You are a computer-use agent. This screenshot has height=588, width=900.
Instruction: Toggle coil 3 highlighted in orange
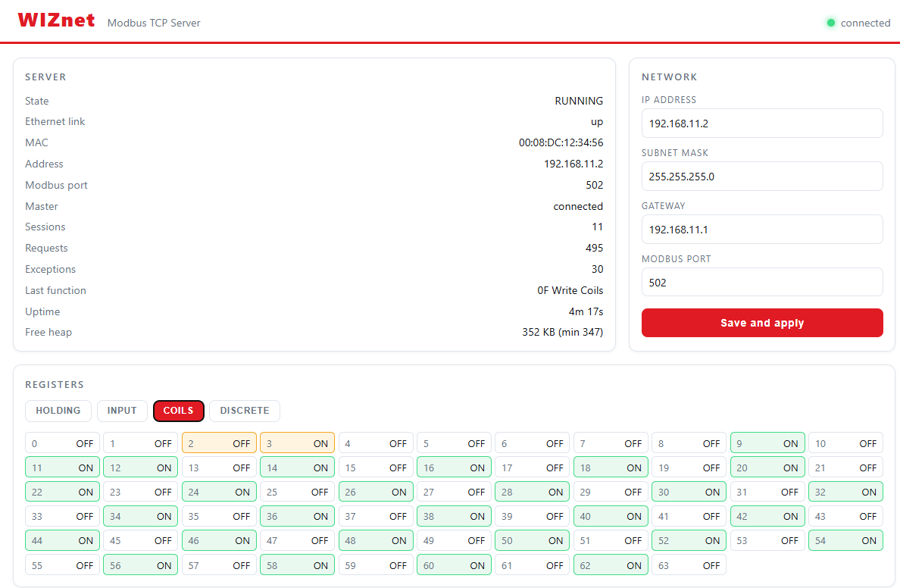[x=297, y=443]
